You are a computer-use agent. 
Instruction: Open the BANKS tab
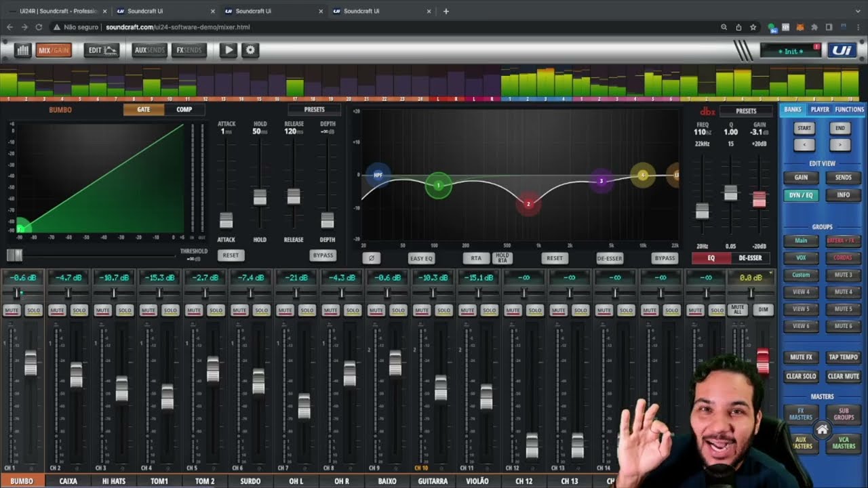coord(792,109)
